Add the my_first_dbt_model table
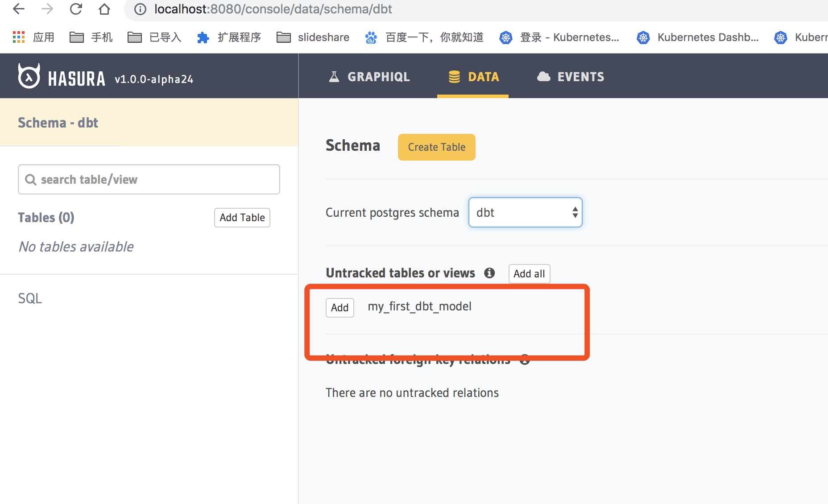Viewport: 828px width, 504px height. coord(340,308)
